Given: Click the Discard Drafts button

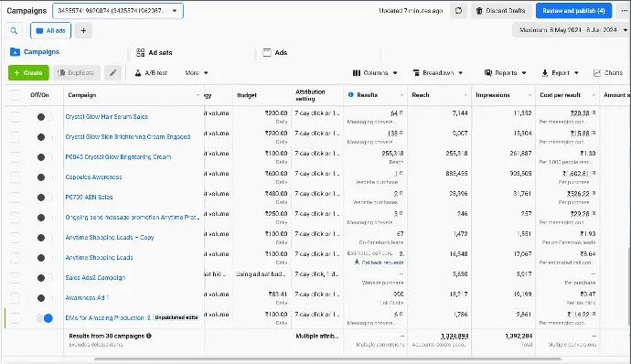Looking at the screenshot, I should tap(501, 11).
